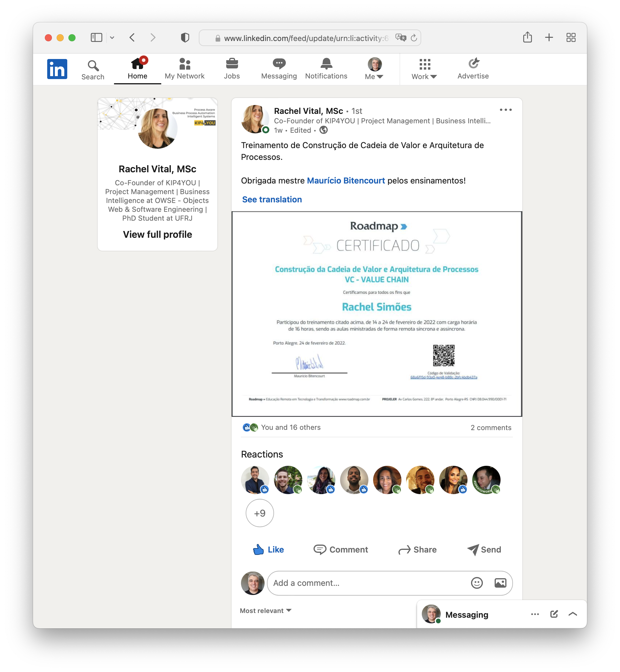
Task: Open My Network tab
Action: [185, 69]
